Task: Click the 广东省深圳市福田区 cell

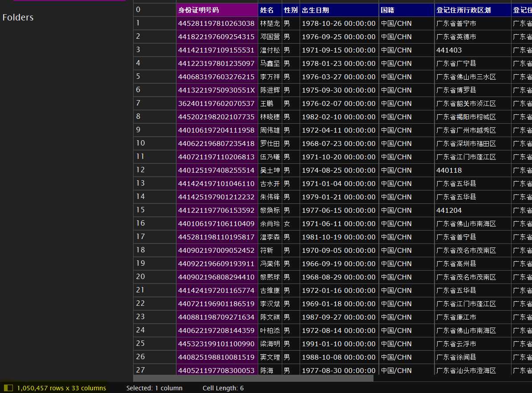Action: click(473, 143)
